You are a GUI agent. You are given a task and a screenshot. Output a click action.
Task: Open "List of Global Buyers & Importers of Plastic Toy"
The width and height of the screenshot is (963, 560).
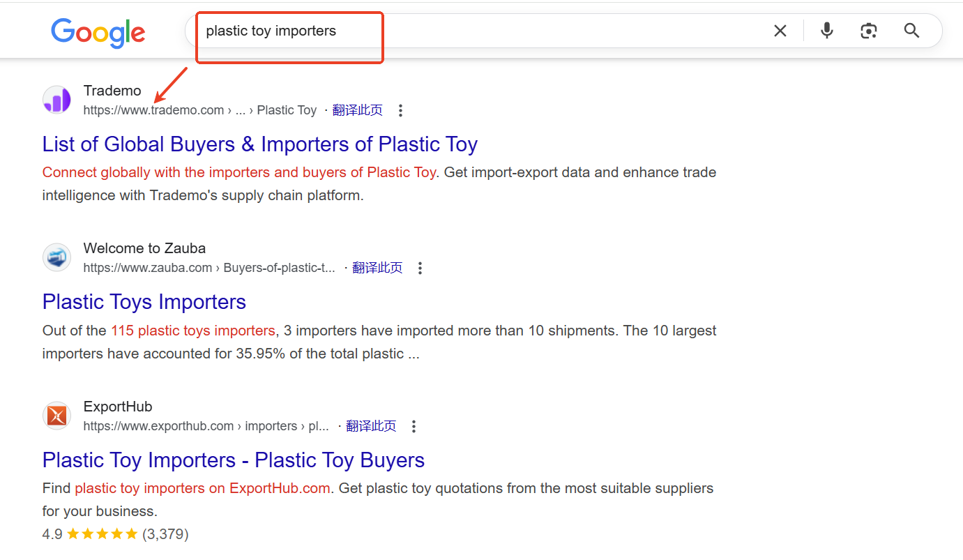tap(260, 144)
